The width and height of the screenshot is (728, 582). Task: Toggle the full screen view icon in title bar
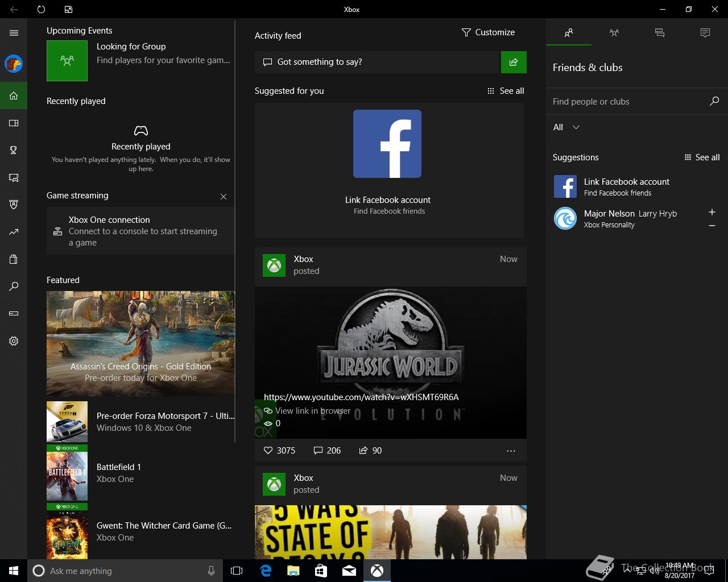coord(68,9)
